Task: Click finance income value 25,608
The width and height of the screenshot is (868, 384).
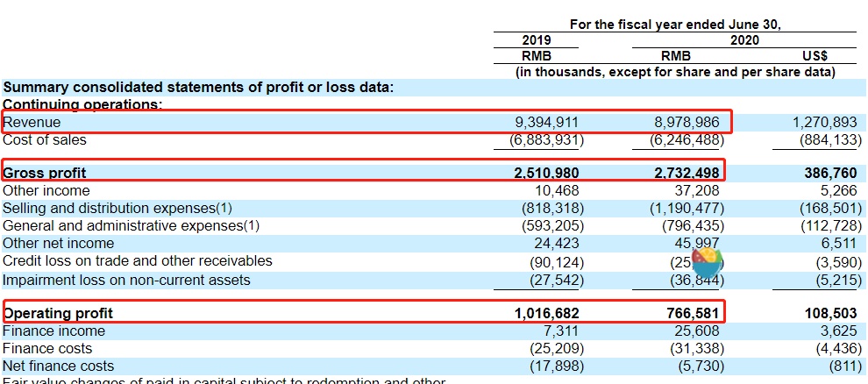Action: point(698,331)
